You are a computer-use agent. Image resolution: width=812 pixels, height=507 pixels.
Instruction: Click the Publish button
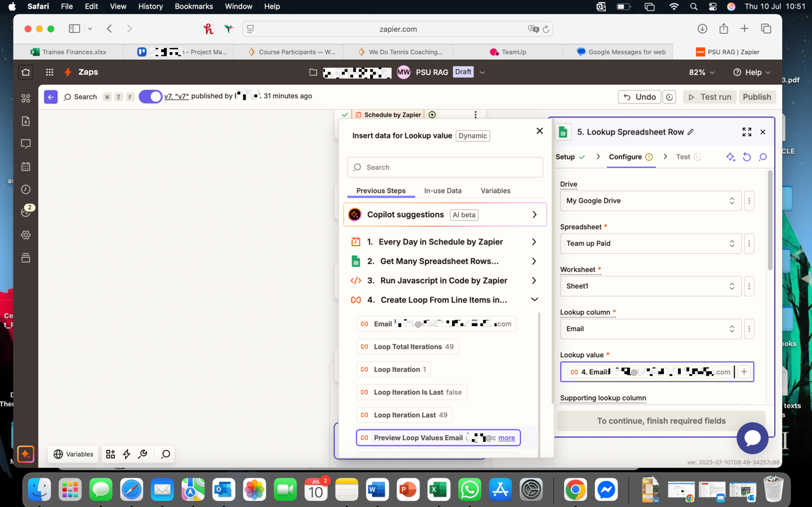tap(757, 97)
